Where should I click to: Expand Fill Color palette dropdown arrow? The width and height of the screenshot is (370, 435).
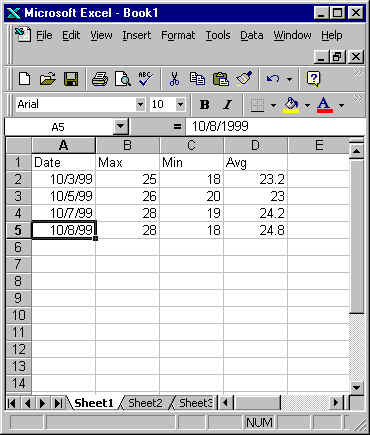[x=307, y=106]
